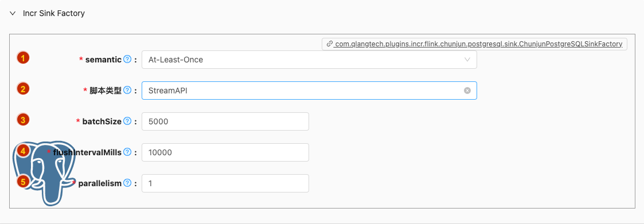Click the link chain icon before the class name
The width and height of the screenshot is (644, 224).
tap(329, 44)
